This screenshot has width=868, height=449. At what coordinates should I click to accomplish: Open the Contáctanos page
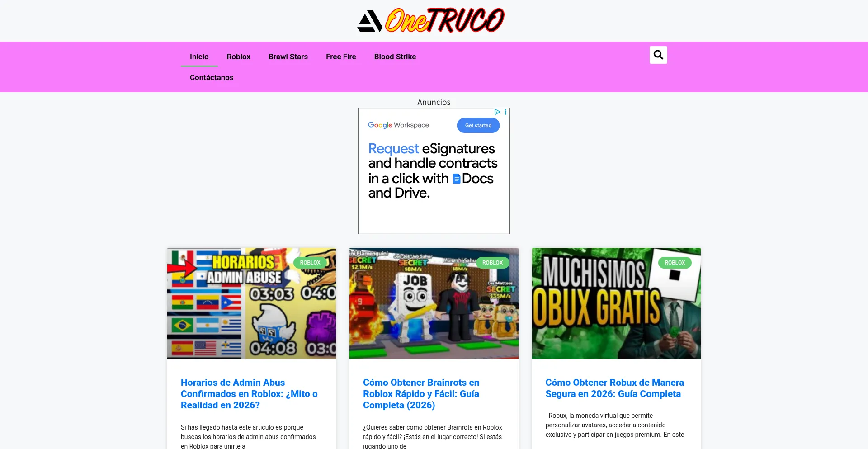point(212,77)
